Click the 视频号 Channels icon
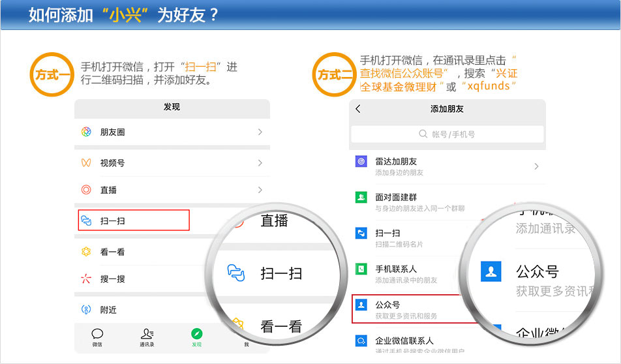The image size is (621, 364). click(x=86, y=163)
